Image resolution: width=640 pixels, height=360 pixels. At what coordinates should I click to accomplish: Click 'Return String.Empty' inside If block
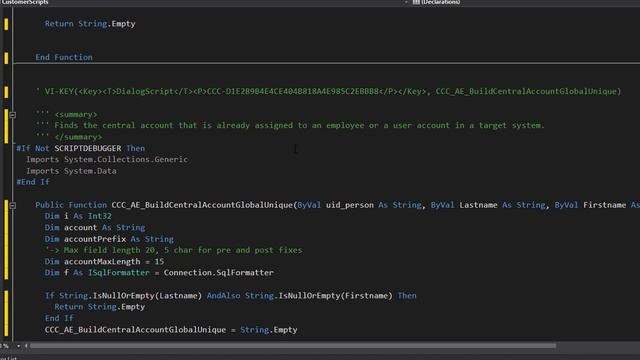coord(100,307)
